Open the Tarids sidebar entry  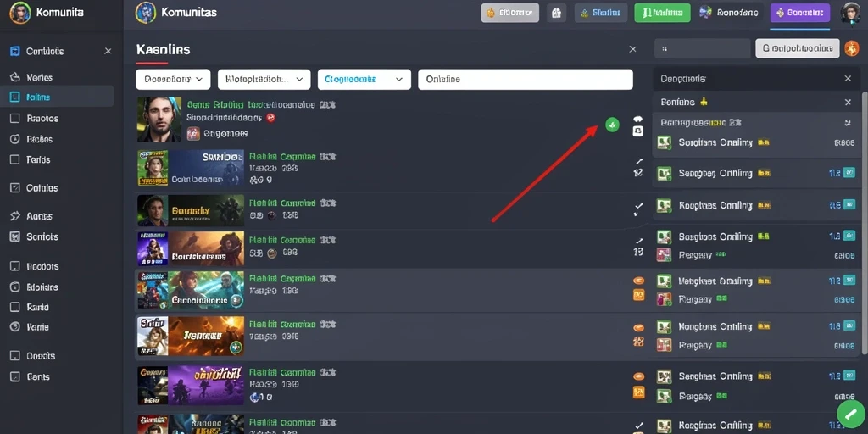(x=38, y=159)
